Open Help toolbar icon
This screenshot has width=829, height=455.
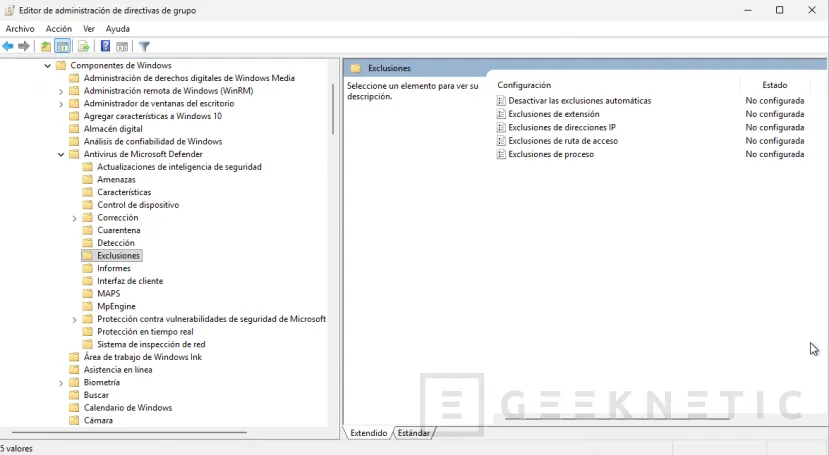[106, 47]
